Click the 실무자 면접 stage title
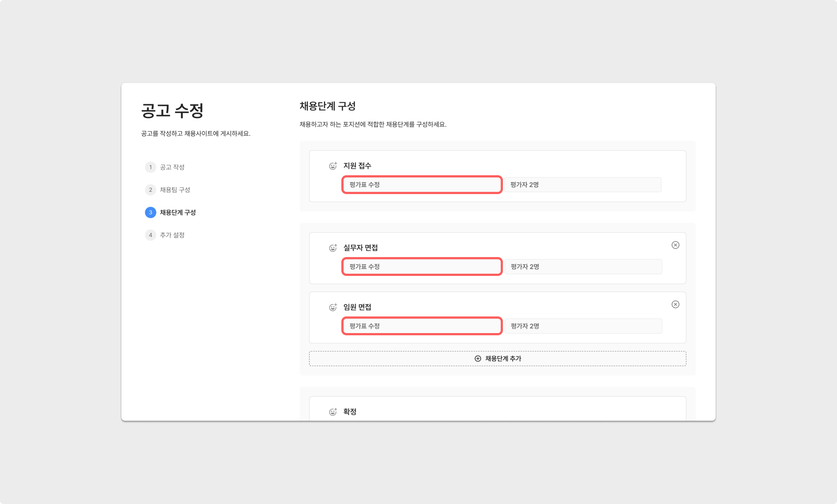This screenshot has width=837, height=504. (361, 248)
